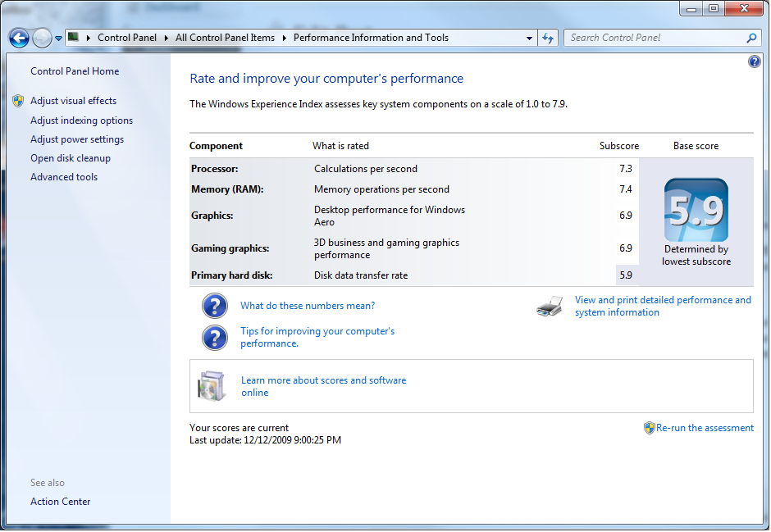771x532 pixels.
Task: Click the Component column header
Action: point(216,146)
